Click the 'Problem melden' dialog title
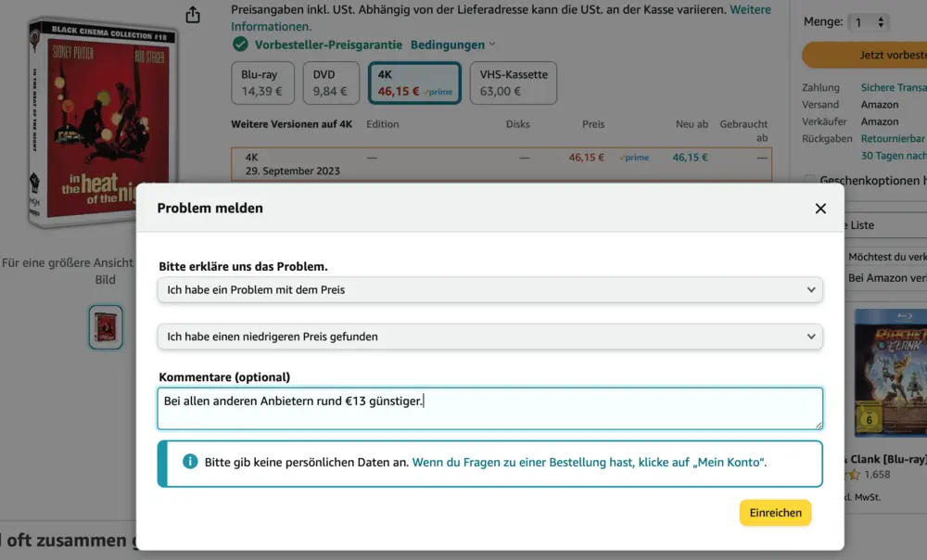The width and height of the screenshot is (927, 560). (210, 209)
